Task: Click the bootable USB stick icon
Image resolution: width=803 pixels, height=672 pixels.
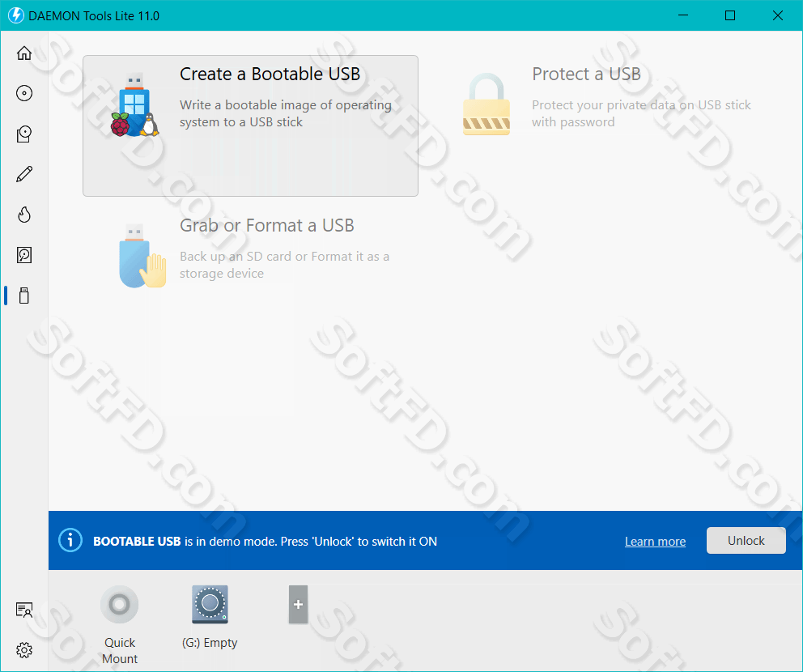Action: (134, 105)
